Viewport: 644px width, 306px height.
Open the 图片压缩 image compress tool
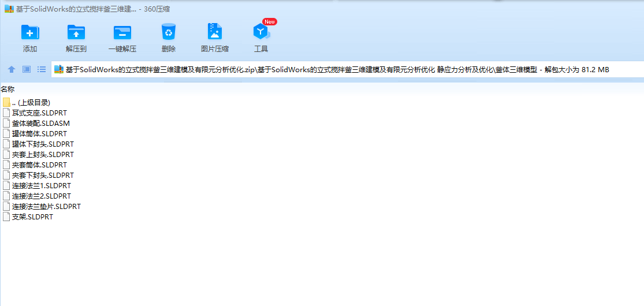click(214, 32)
